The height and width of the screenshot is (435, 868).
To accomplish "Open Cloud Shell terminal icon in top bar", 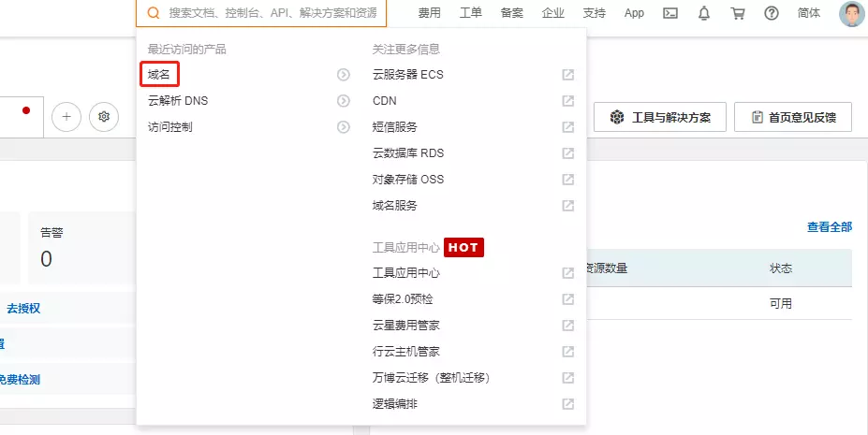I will 670,13.
